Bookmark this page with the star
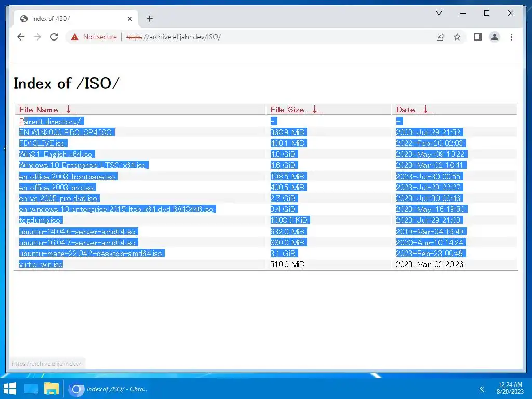The height and width of the screenshot is (399, 532). click(457, 37)
